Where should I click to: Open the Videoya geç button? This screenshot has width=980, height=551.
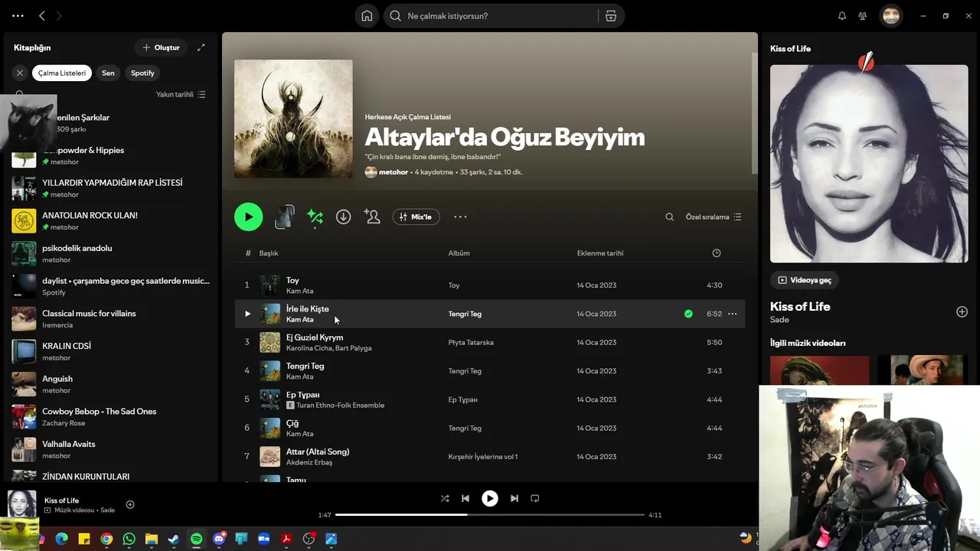(804, 280)
